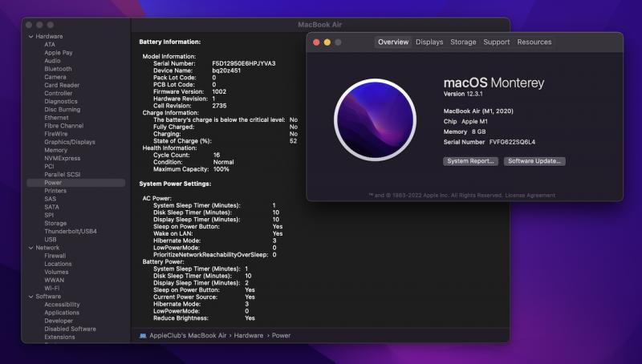This screenshot has height=364, width=642.
Task: Click the macOS Monterey logo image
Action: pos(375,119)
